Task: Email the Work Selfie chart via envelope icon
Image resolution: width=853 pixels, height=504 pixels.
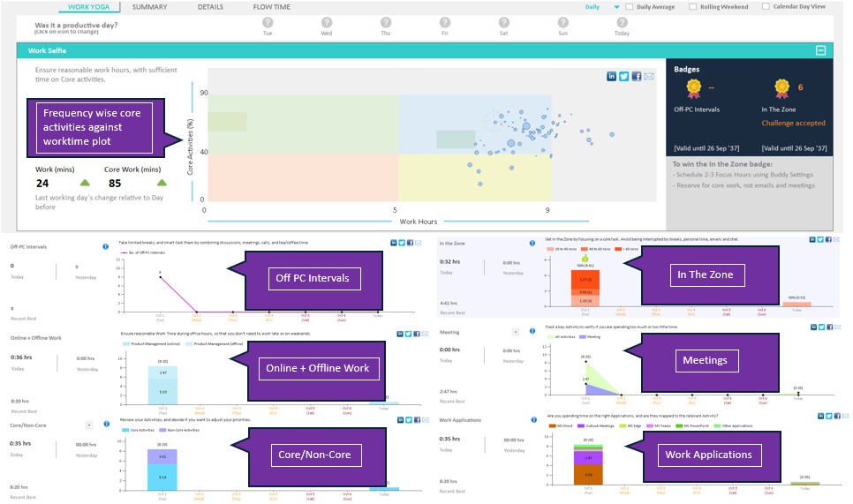Action: [649, 77]
